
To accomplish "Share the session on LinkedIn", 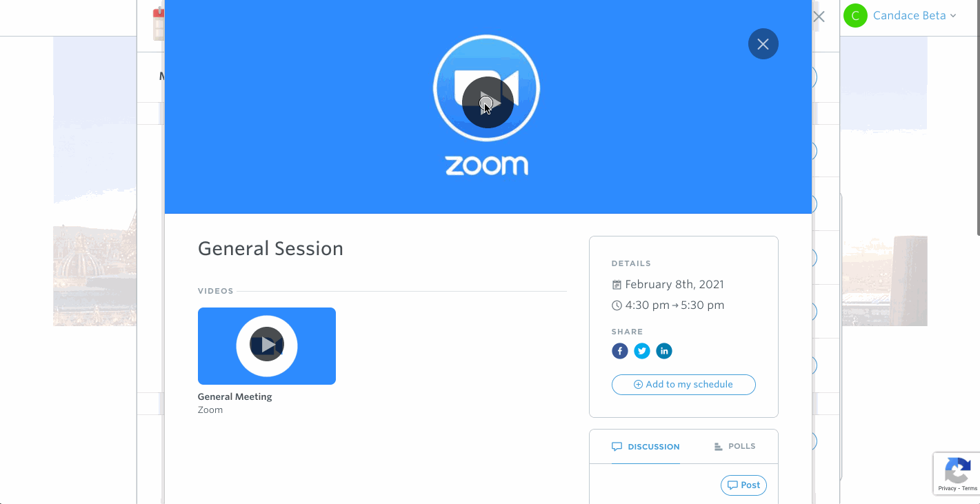I will click(664, 352).
